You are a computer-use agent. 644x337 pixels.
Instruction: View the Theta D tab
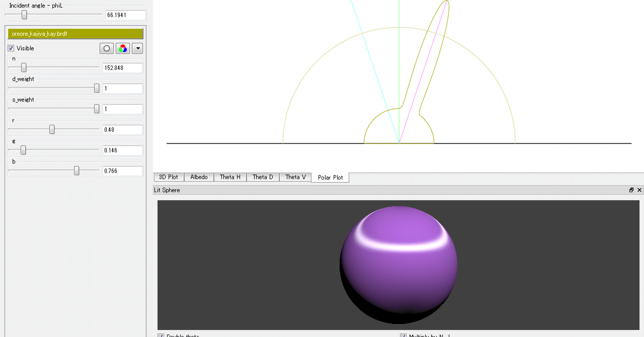click(x=262, y=177)
